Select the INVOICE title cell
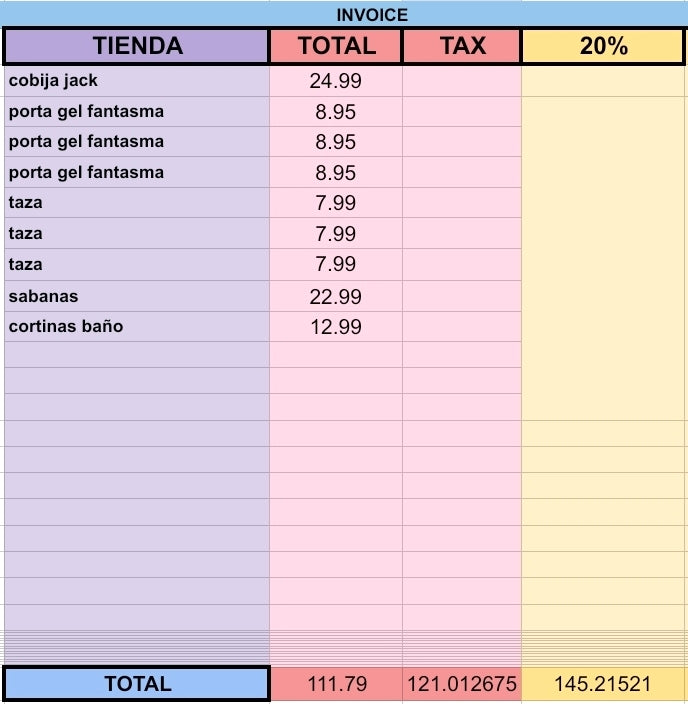The width and height of the screenshot is (688, 704). [344, 14]
